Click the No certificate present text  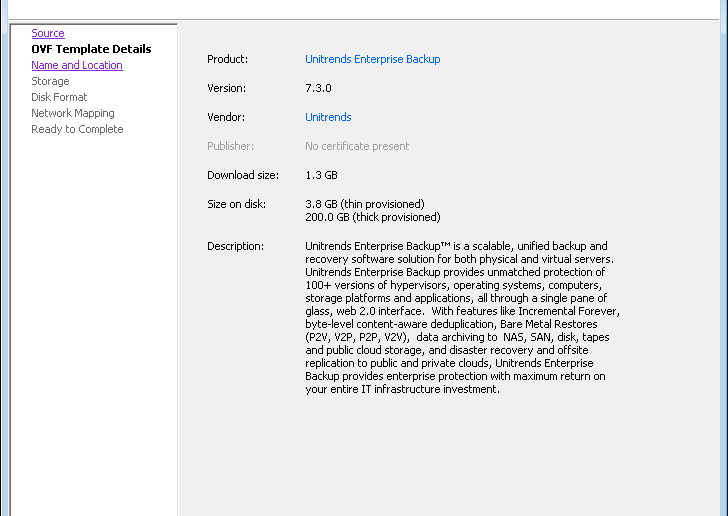pyautogui.click(x=357, y=146)
